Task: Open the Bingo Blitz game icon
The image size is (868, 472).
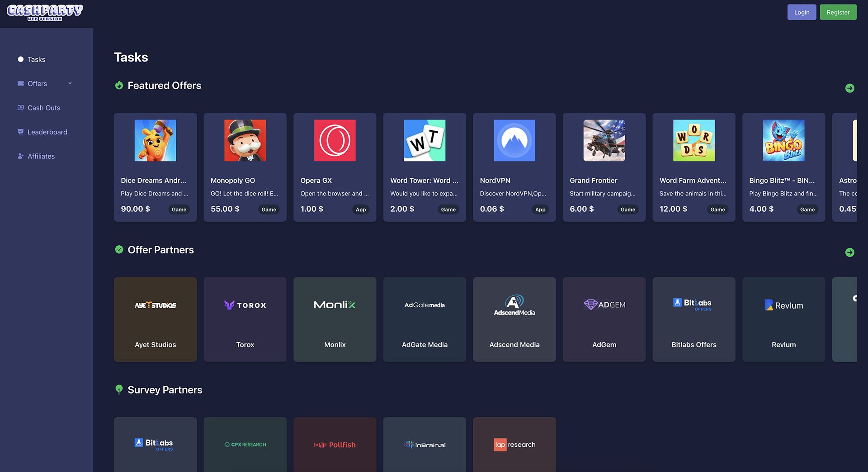Action: tap(783, 140)
